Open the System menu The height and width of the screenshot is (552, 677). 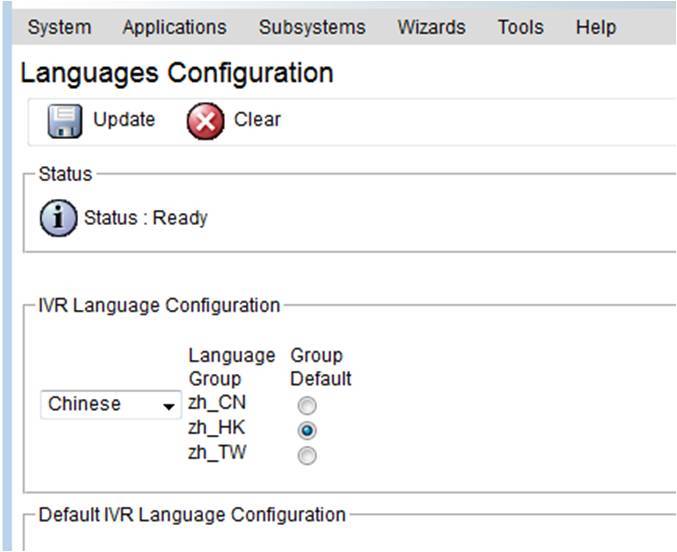[x=60, y=27]
